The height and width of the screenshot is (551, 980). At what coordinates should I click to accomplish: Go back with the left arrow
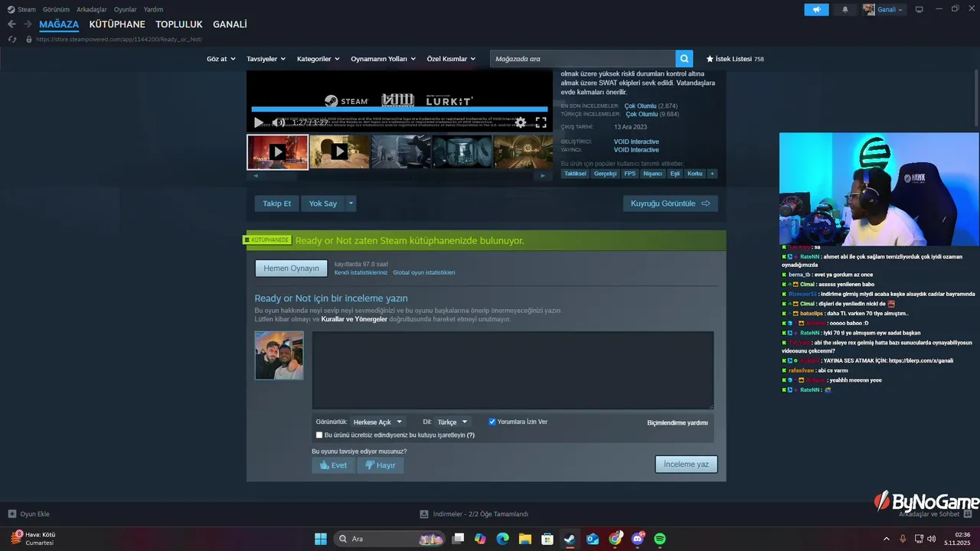[x=11, y=24]
